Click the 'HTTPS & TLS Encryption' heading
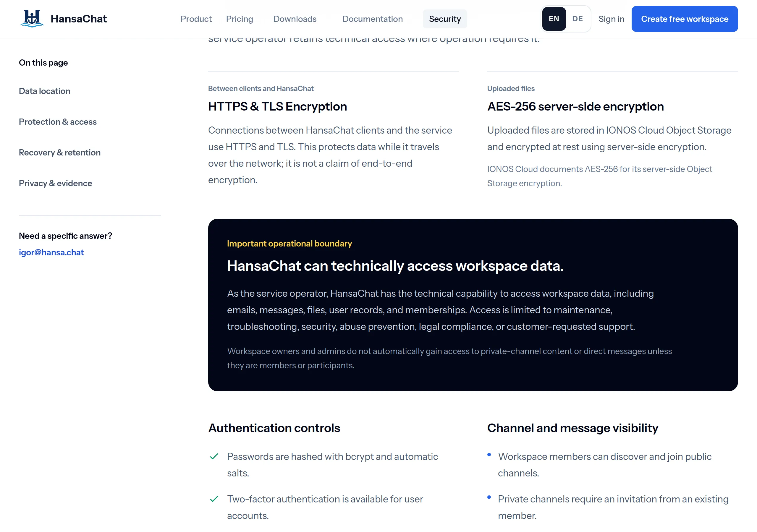The width and height of the screenshot is (757, 532). tap(277, 106)
